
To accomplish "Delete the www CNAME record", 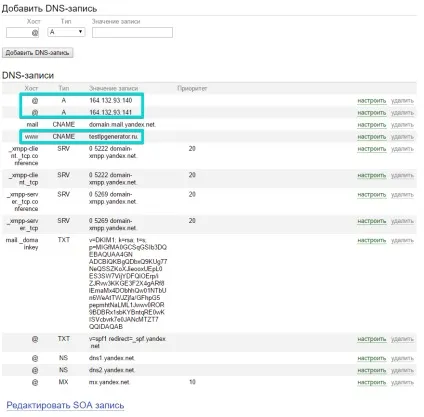I will 402,137.
